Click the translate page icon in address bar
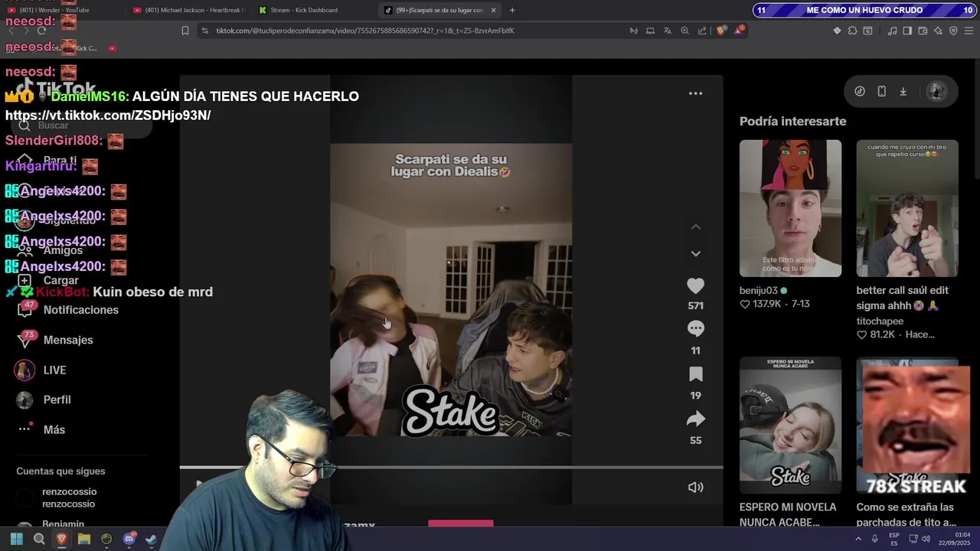 (667, 31)
